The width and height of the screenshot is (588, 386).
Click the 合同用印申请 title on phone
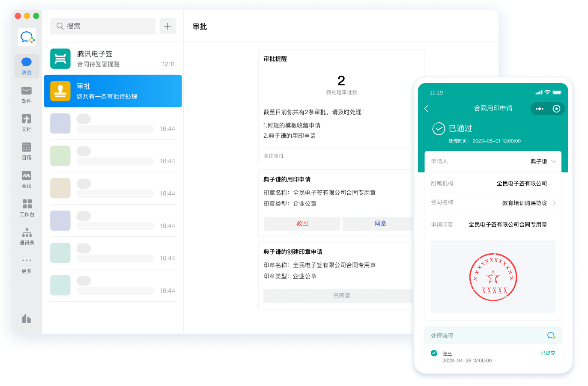(x=493, y=108)
